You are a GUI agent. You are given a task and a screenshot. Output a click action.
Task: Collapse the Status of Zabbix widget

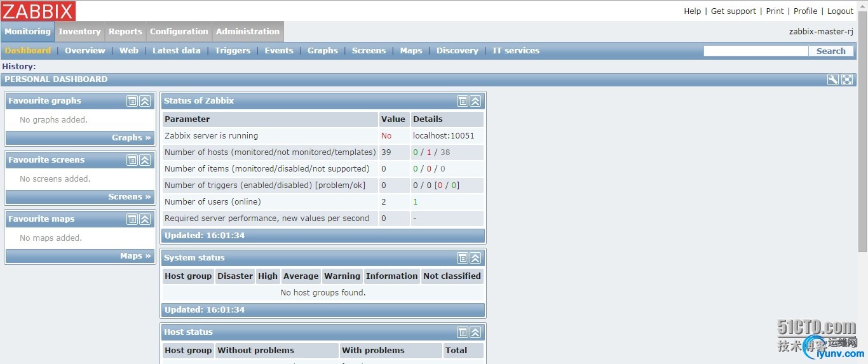tap(475, 101)
